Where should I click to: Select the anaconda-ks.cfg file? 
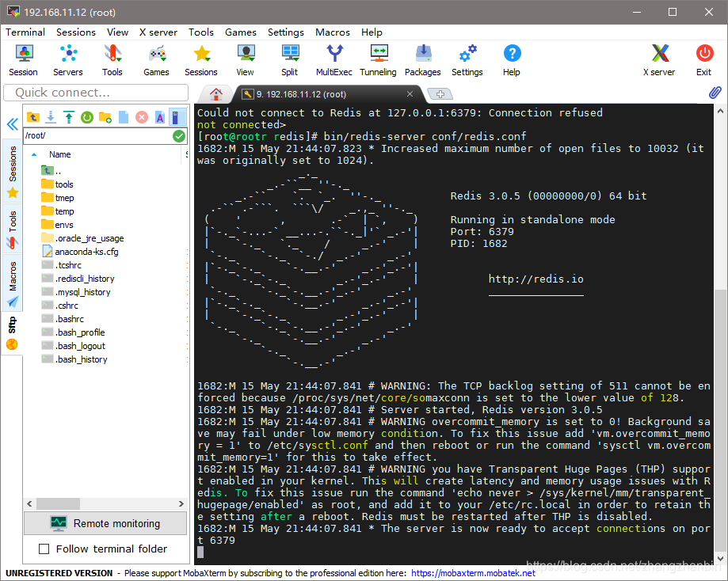pos(80,252)
